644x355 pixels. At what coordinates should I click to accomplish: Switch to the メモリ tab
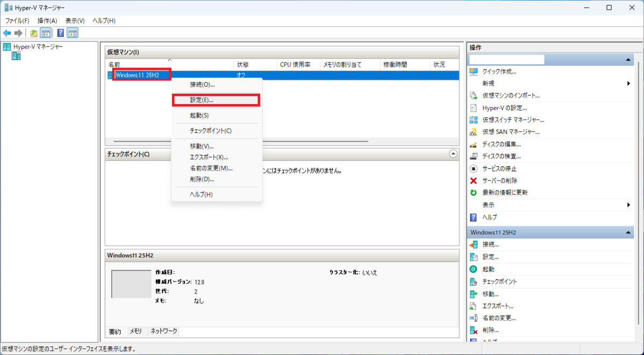[x=135, y=331]
